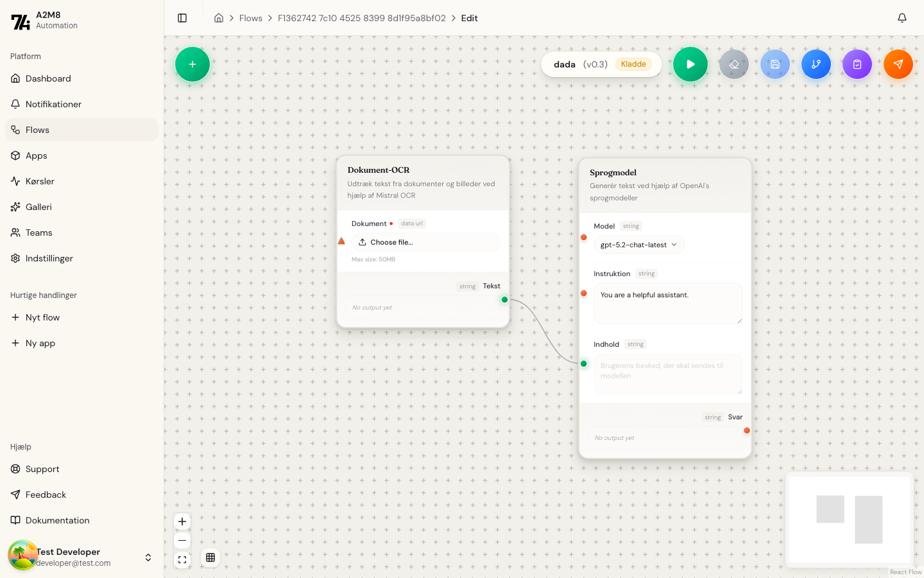Screen dimensions: 924x578
Task: Toggle fit view fullscreen control
Action: coord(182,560)
